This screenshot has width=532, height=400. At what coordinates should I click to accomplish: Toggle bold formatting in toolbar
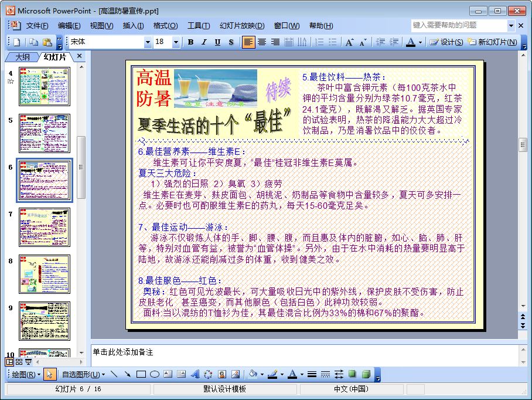pyautogui.click(x=190, y=42)
